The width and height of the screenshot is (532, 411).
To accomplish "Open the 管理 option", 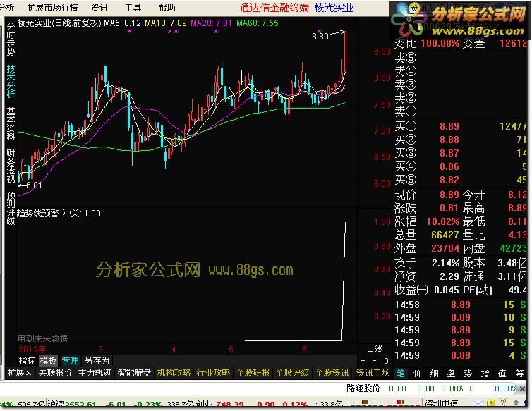I will coord(71,360).
